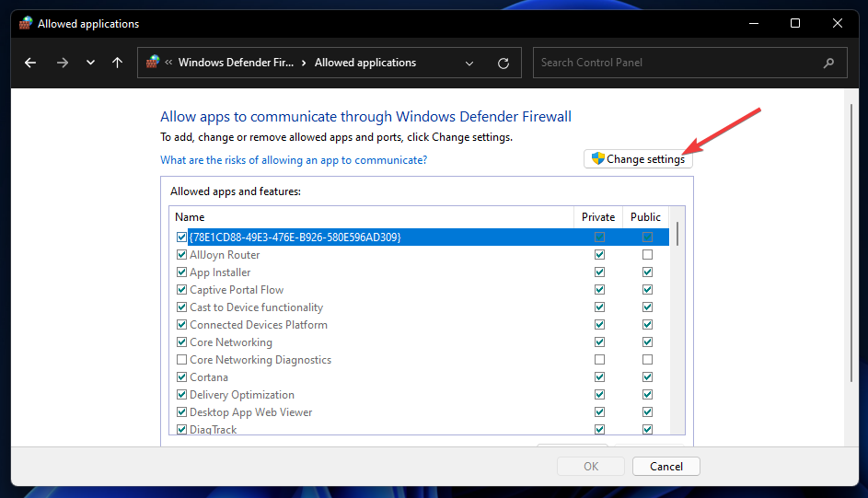Refresh the Allowed applications page

click(x=503, y=64)
